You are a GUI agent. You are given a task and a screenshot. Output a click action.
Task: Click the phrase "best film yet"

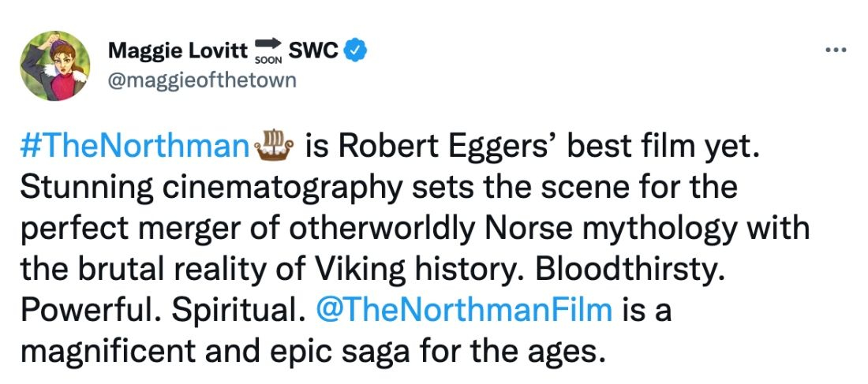point(663,147)
